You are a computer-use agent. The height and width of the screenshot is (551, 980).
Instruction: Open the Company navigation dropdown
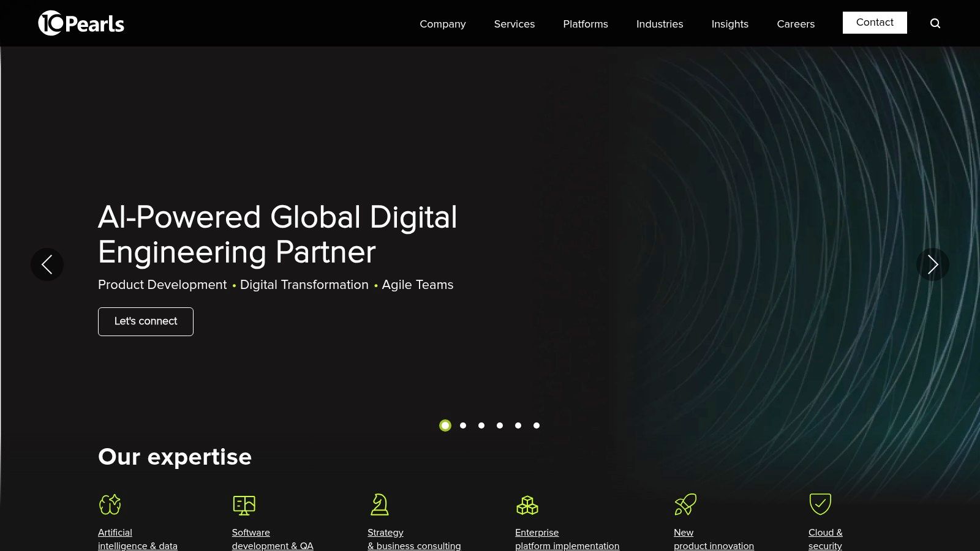[x=442, y=24]
